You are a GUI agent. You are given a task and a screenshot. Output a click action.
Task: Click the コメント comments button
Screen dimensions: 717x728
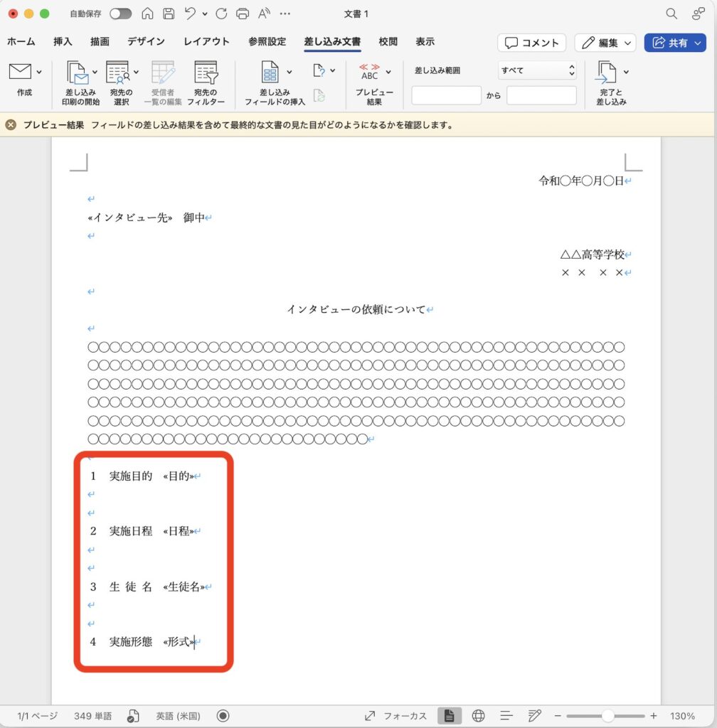tap(531, 43)
